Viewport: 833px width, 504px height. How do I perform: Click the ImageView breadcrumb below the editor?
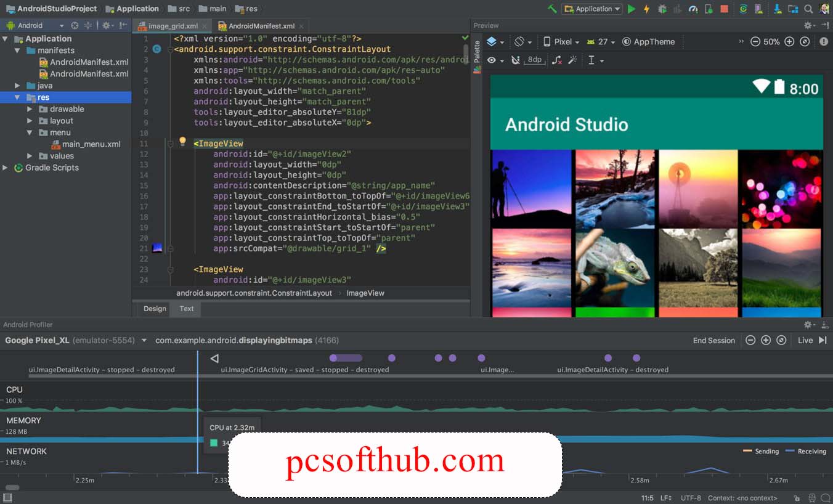(x=365, y=293)
